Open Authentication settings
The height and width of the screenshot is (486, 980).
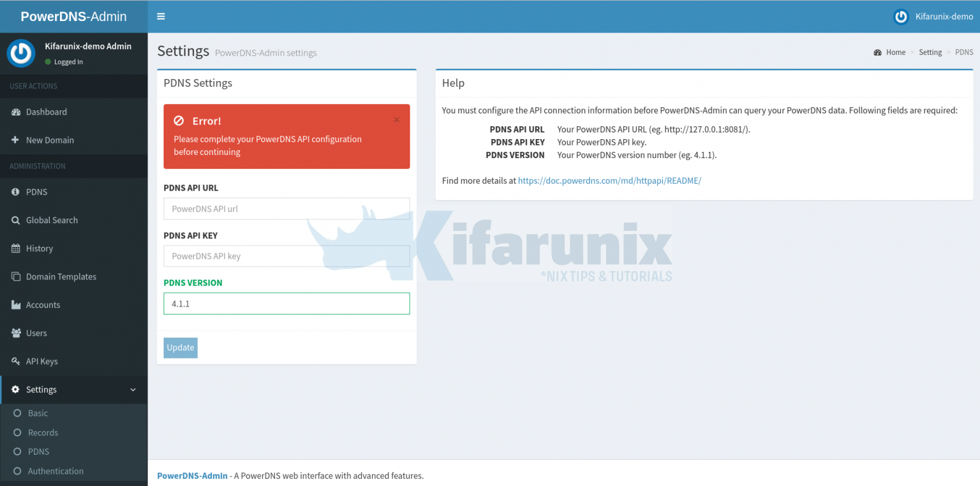coord(56,471)
